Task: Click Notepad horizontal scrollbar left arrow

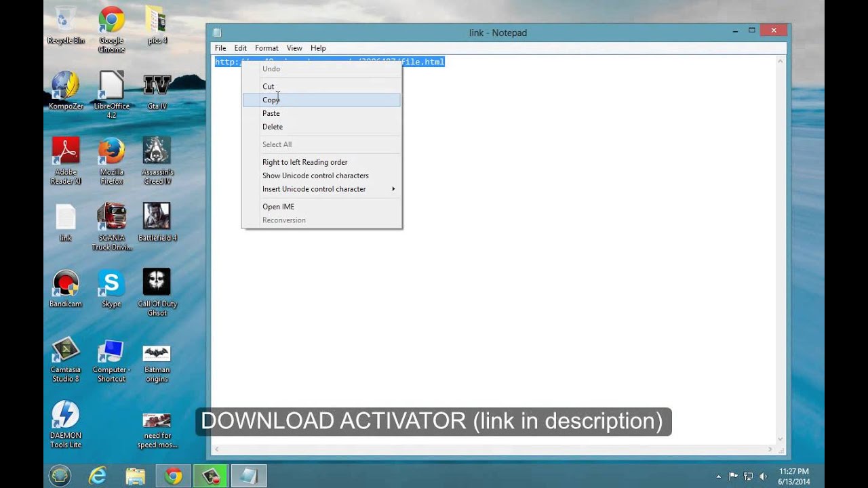Action: point(217,449)
